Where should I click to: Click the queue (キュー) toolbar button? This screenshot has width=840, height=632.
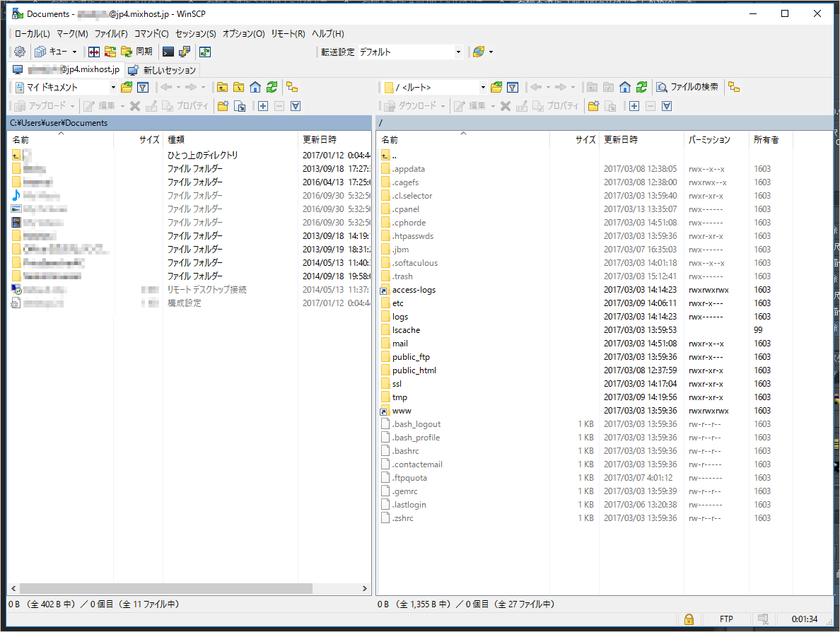pyautogui.click(x=51, y=52)
